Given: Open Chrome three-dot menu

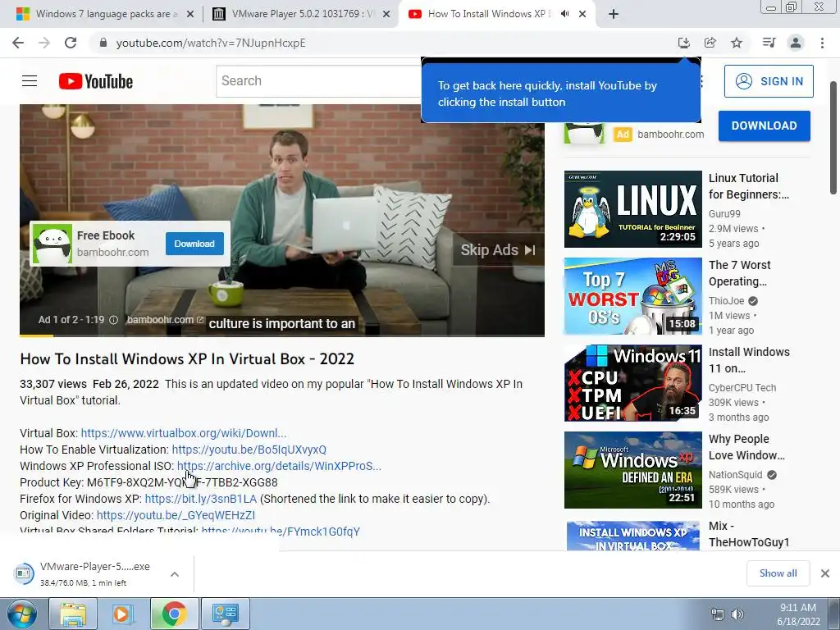Looking at the screenshot, I should pos(822,43).
